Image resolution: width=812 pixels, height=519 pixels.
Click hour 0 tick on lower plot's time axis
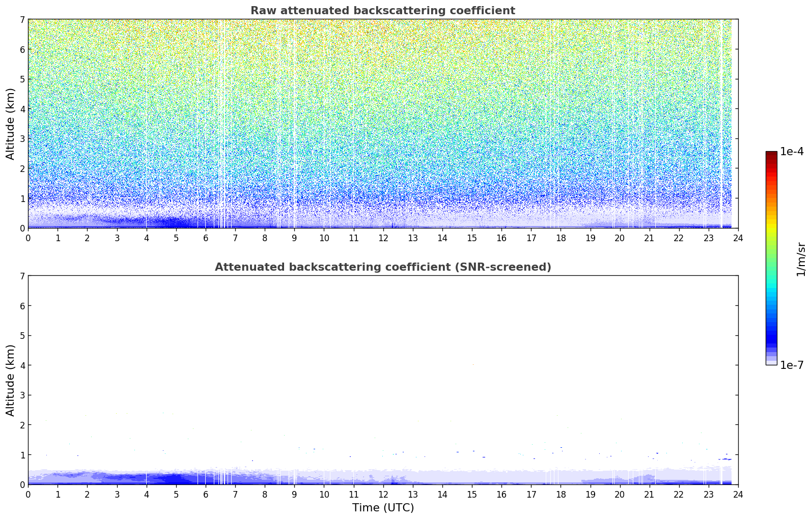(x=28, y=494)
